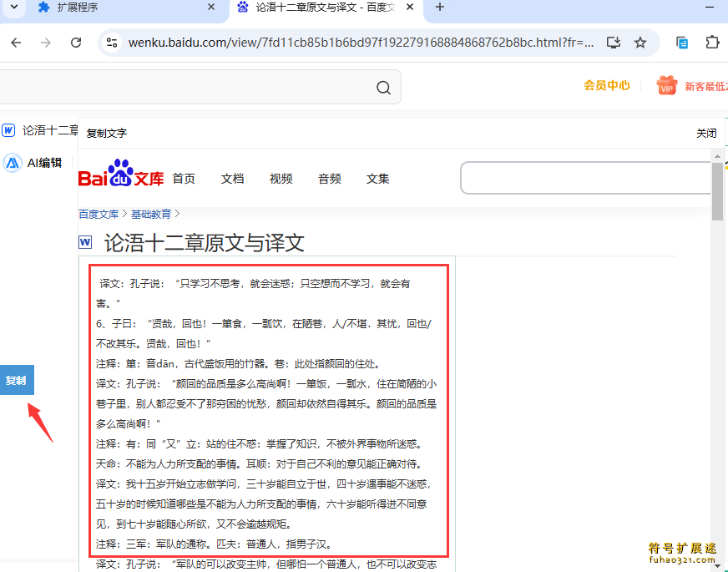
Task: Click the URL address bar
Action: point(361,43)
